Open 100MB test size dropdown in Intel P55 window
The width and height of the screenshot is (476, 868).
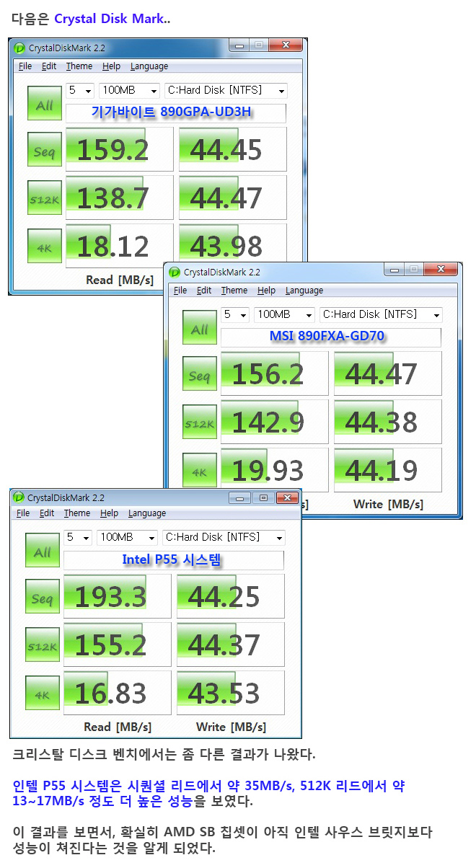tap(127, 538)
